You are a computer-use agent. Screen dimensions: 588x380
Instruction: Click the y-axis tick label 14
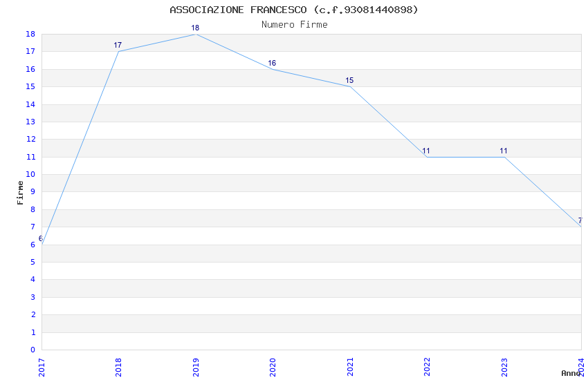(x=30, y=104)
